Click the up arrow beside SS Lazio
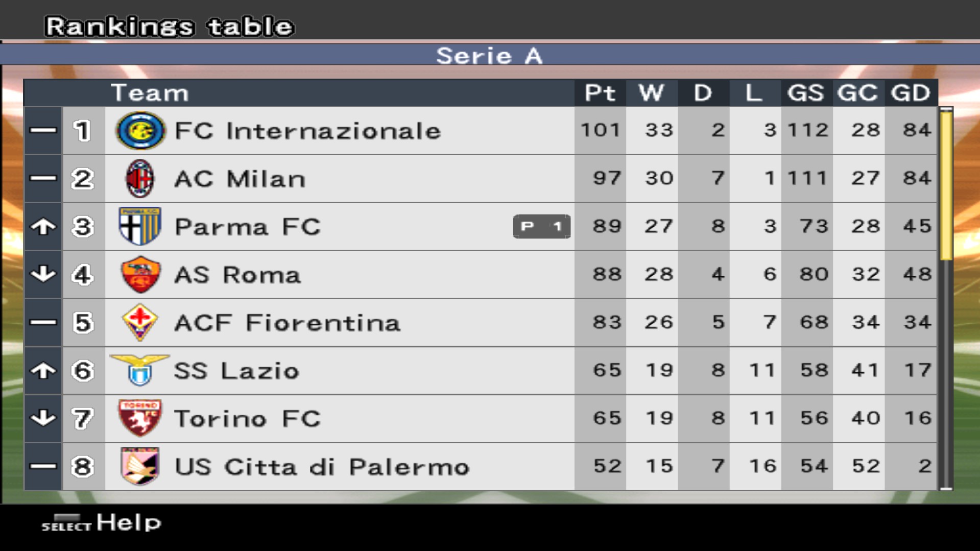This screenshot has width=980, height=551. 43,370
